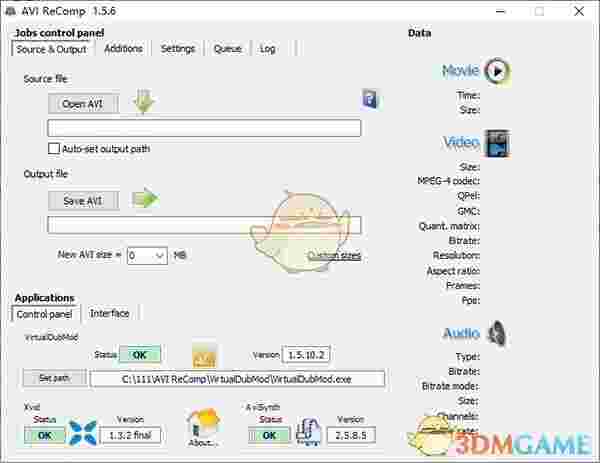Screen dimensions: 600x463
Task: Click the Video heading text
Action: pyautogui.click(x=461, y=142)
